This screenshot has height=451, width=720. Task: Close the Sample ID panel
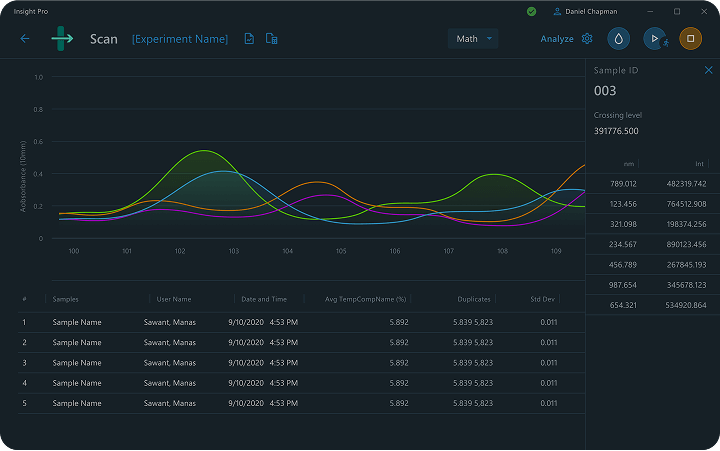(x=709, y=71)
